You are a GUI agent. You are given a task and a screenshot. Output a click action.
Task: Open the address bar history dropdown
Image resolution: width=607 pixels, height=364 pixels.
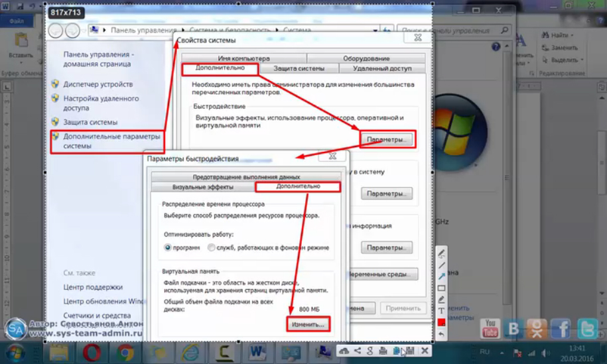[375, 30]
